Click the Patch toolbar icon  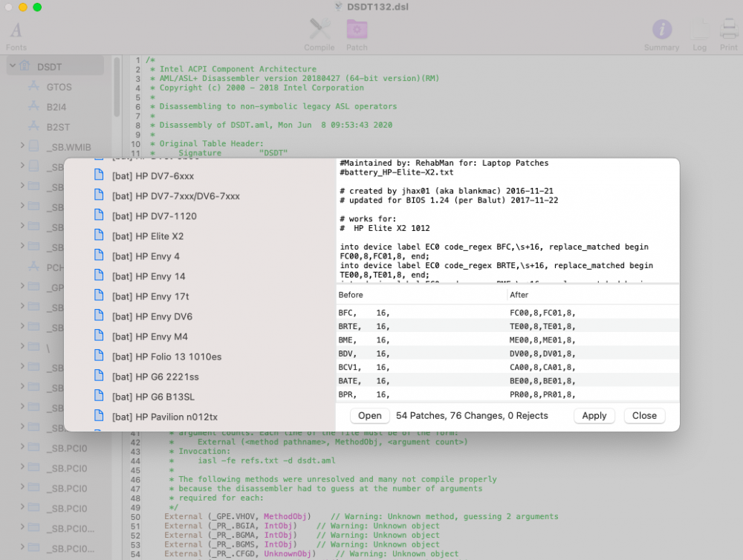[x=357, y=30]
